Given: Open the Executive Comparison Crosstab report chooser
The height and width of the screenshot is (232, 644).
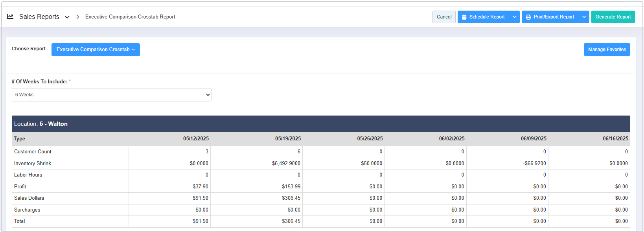Looking at the screenshot, I should pos(96,50).
